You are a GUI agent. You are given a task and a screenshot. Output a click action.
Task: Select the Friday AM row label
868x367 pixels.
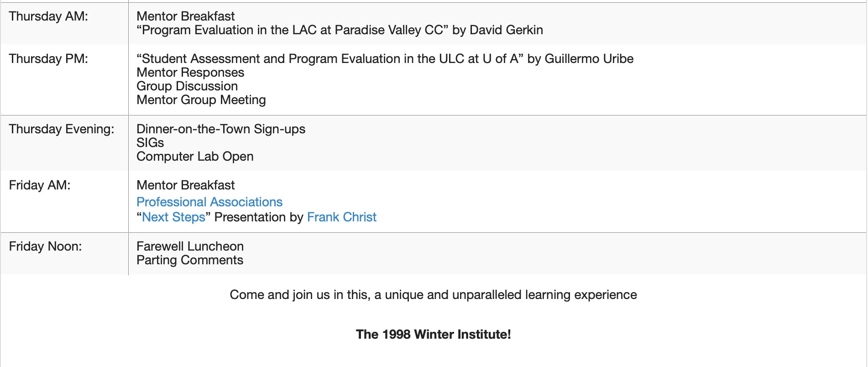point(40,185)
